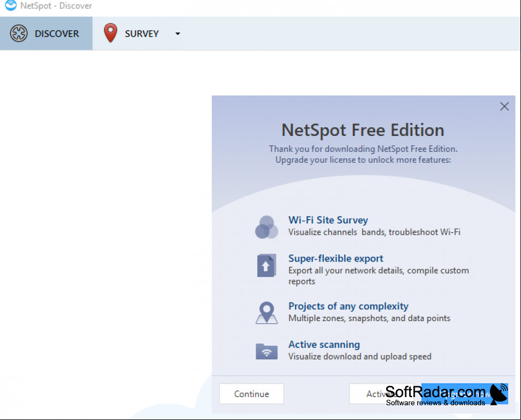Viewport: 521px width, 420px height.
Task: Click the Active scanning Wi-Fi folder icon
Action: tap(267, 351)
